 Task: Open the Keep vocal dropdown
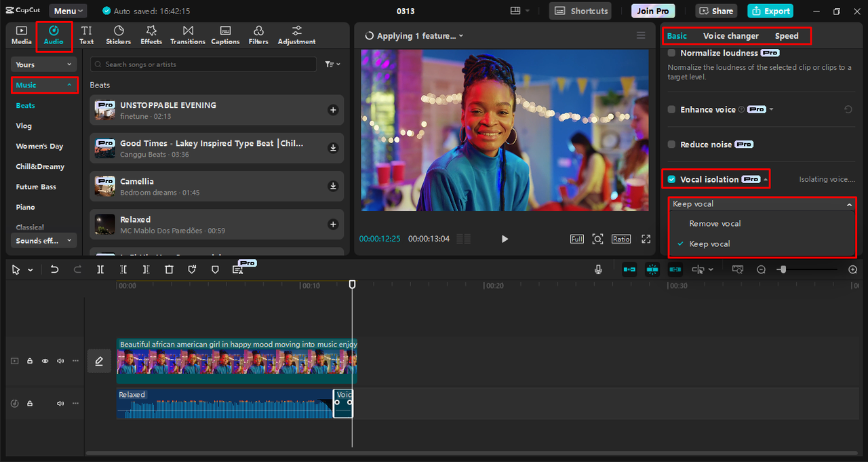[761, 204]
